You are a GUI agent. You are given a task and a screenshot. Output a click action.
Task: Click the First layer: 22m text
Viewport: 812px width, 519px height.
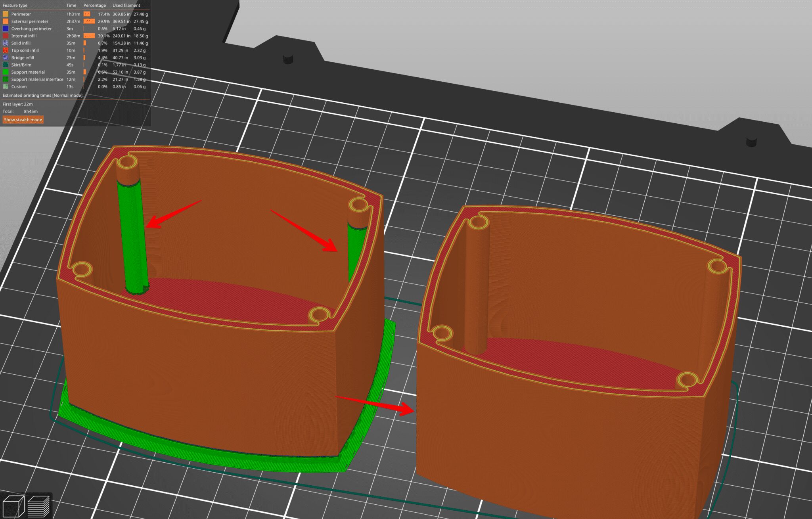(17, 104)
